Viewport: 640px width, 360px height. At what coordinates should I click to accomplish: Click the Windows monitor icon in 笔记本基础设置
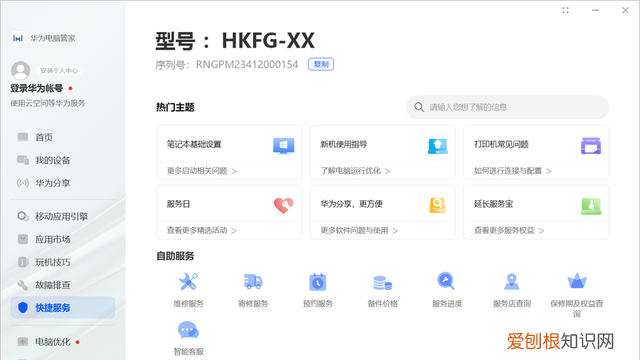click(283, 146)
